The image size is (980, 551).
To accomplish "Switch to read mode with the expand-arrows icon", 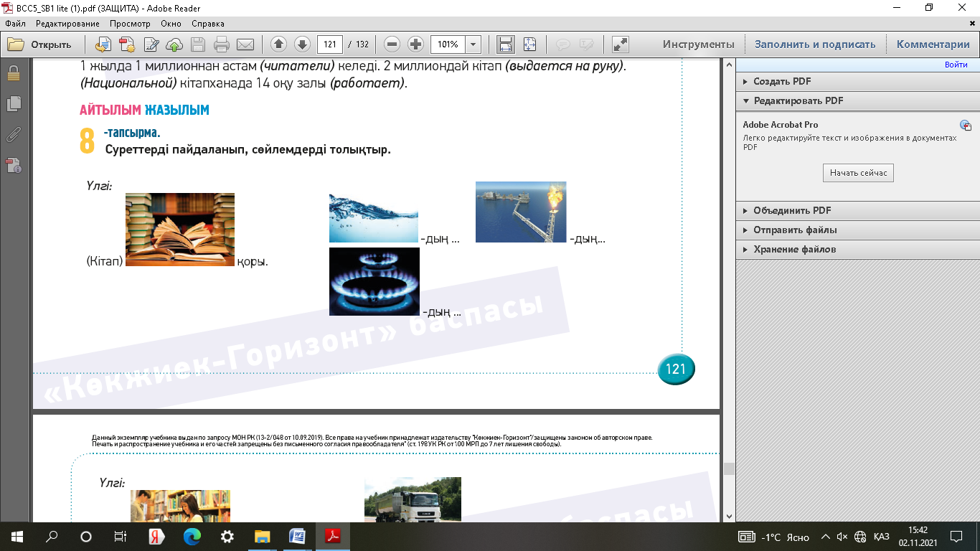I will point(621,44).
